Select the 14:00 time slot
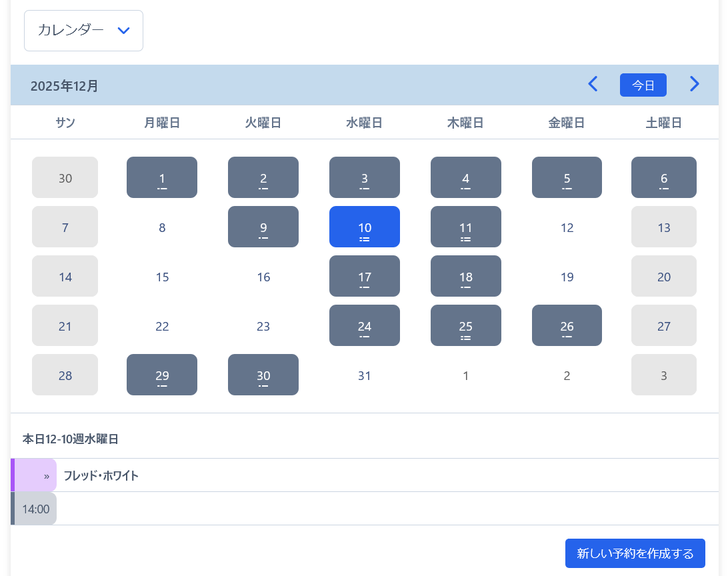728x576 pixels. point(35,509)
